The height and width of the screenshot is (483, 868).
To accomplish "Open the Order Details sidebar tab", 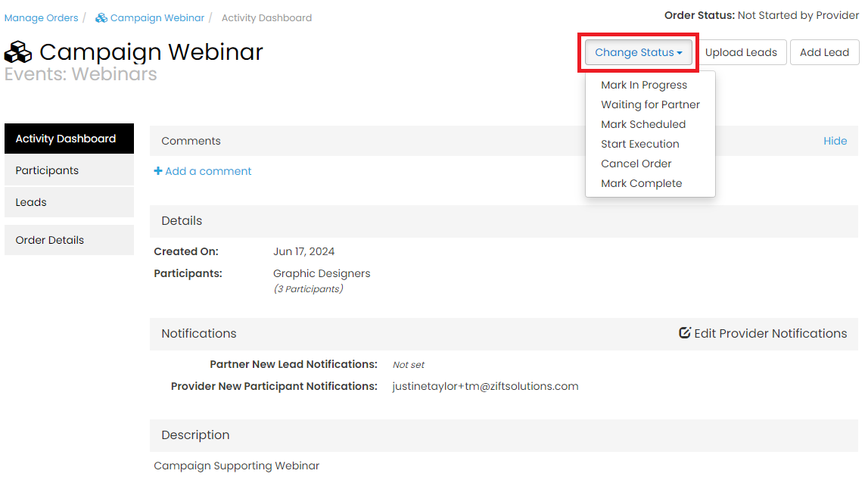I will pos(69,240).
